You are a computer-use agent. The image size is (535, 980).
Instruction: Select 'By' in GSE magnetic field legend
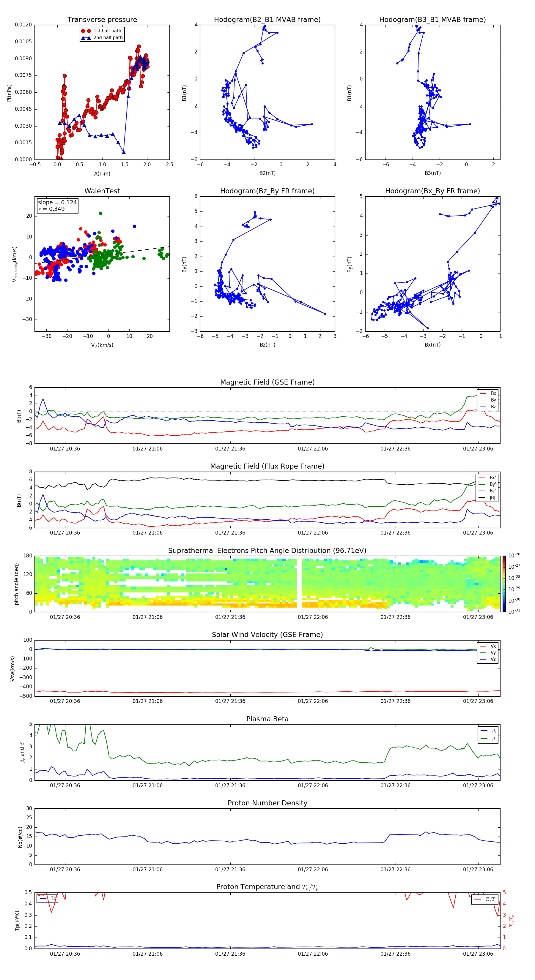click(488, 400)
